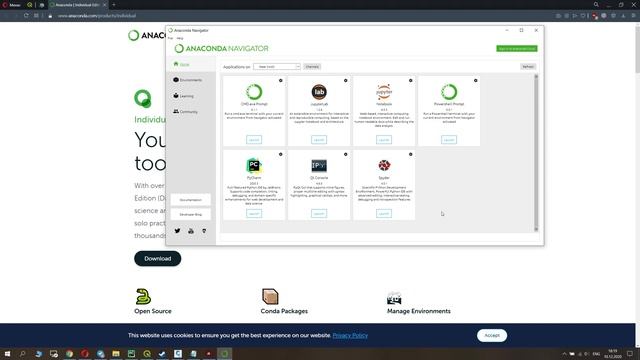Open File Explorer from the taskbar

click(x=116, y=353)
